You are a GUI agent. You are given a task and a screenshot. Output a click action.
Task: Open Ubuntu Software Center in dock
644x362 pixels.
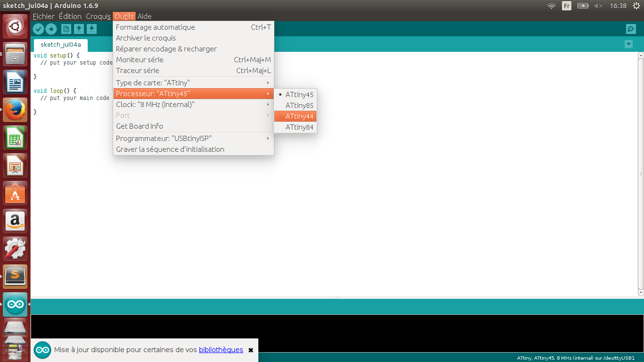pos(16,193)
